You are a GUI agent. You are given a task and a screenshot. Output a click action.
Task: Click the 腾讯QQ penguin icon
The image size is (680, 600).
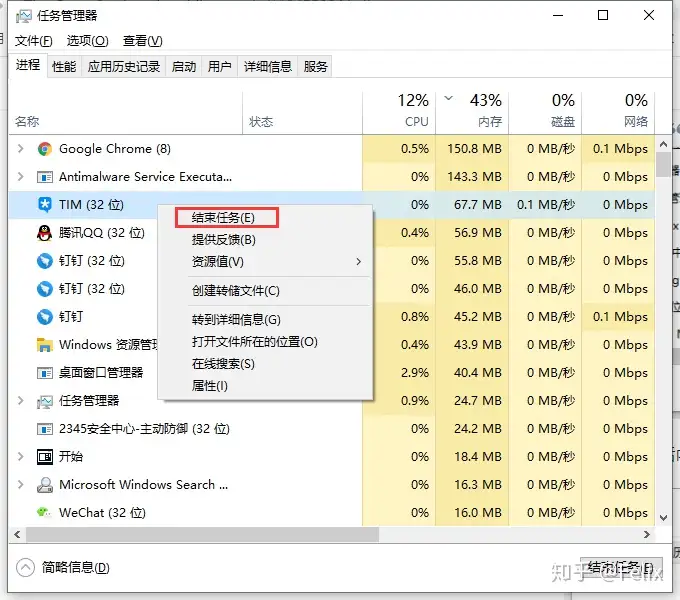tap(45, 233)
